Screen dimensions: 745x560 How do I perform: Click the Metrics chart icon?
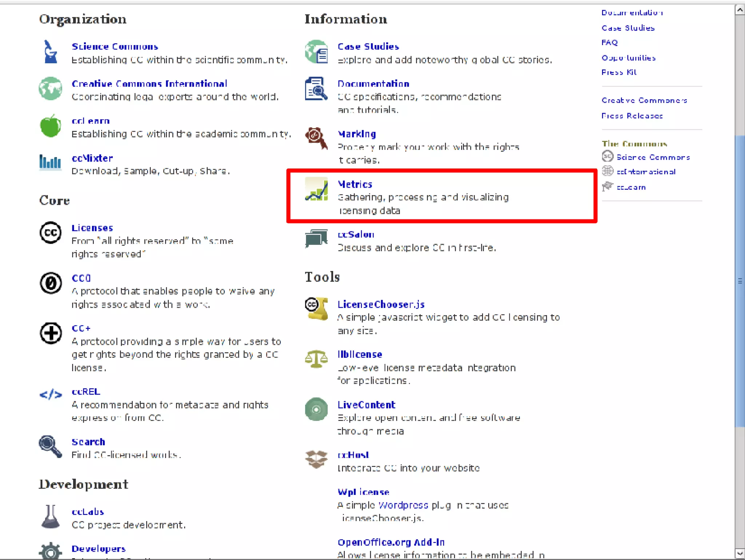[x=316, y=189]
